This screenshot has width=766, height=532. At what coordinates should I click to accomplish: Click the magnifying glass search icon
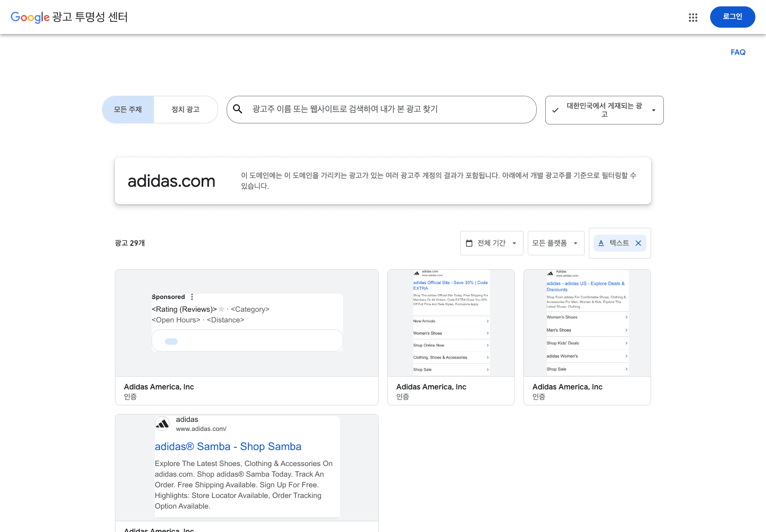point(238,109)
